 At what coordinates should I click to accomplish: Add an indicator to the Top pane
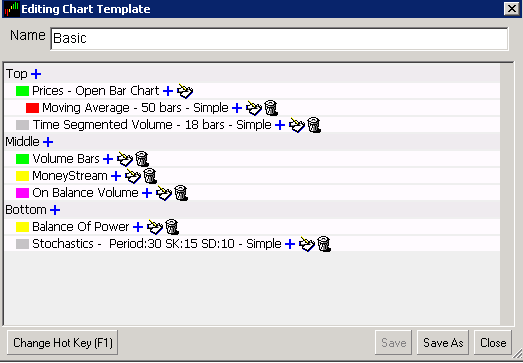[x=36, y=74]
